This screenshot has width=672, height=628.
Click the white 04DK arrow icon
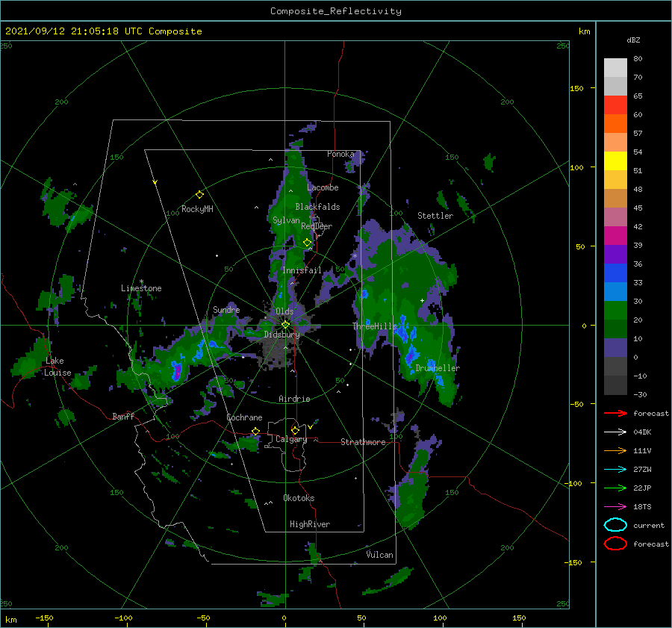615,432
